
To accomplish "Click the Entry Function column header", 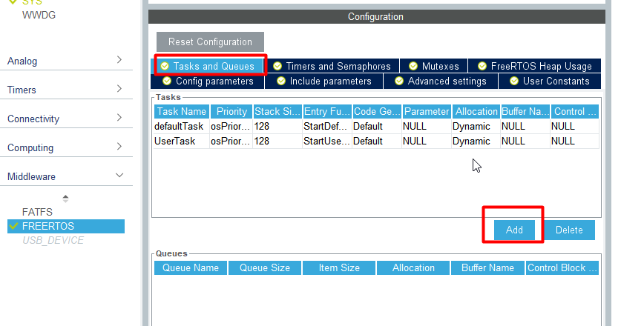I will (327, 112).
